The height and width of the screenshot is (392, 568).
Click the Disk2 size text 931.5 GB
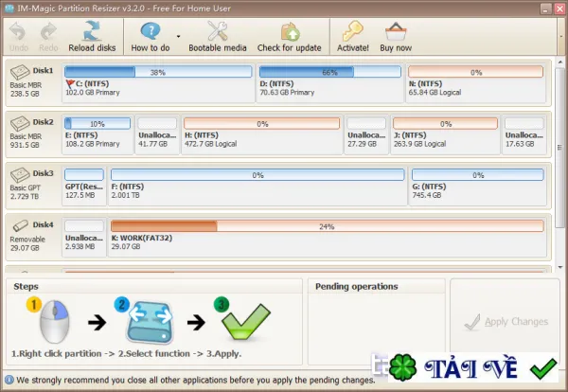pyautogui.click(x=25, y=145)
